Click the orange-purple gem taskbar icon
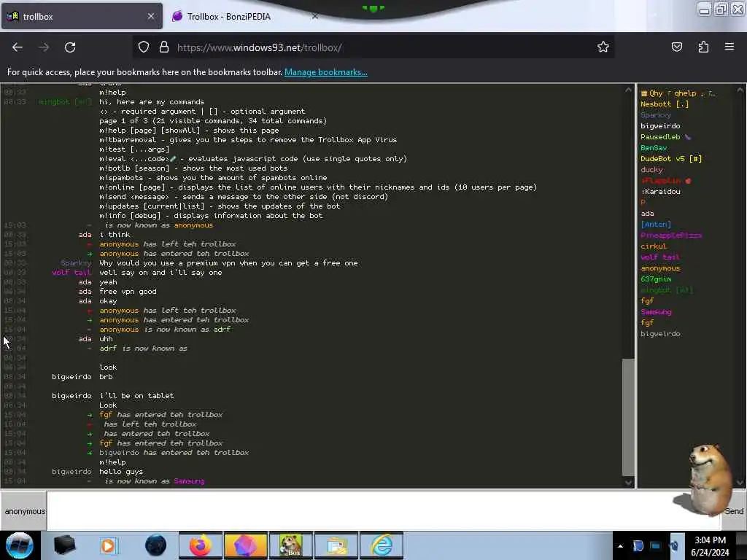The image size is (747, 560). (246, 545)
